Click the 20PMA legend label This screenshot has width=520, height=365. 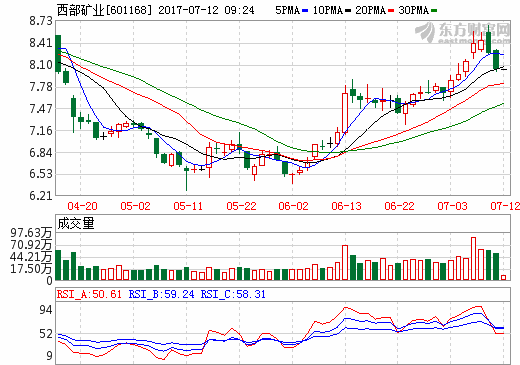tap(371, 10)
